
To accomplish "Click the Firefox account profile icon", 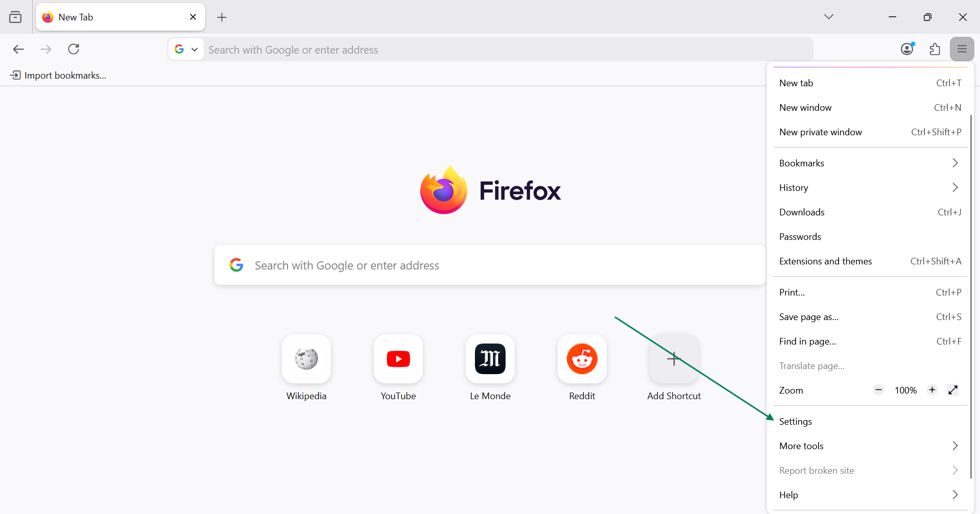I will point(907,49).
